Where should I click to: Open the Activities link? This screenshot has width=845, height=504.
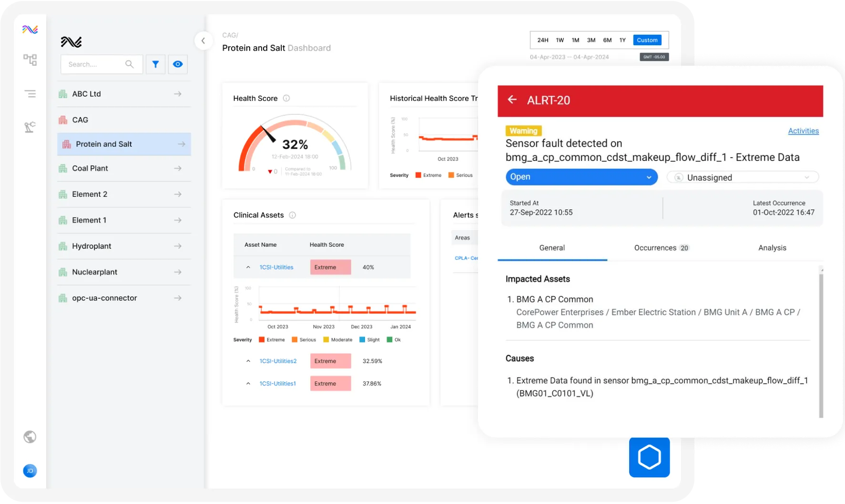tap(803, 131)
